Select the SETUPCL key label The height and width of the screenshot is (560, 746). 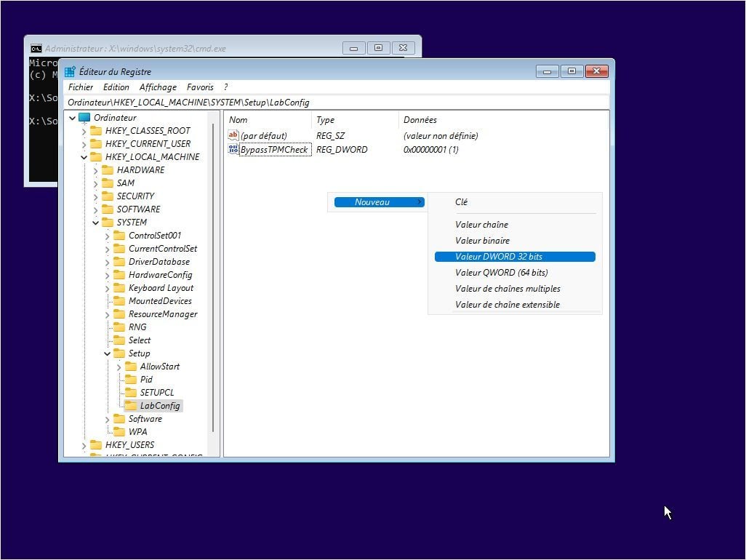pyautogui.click(x=157, y=393)
